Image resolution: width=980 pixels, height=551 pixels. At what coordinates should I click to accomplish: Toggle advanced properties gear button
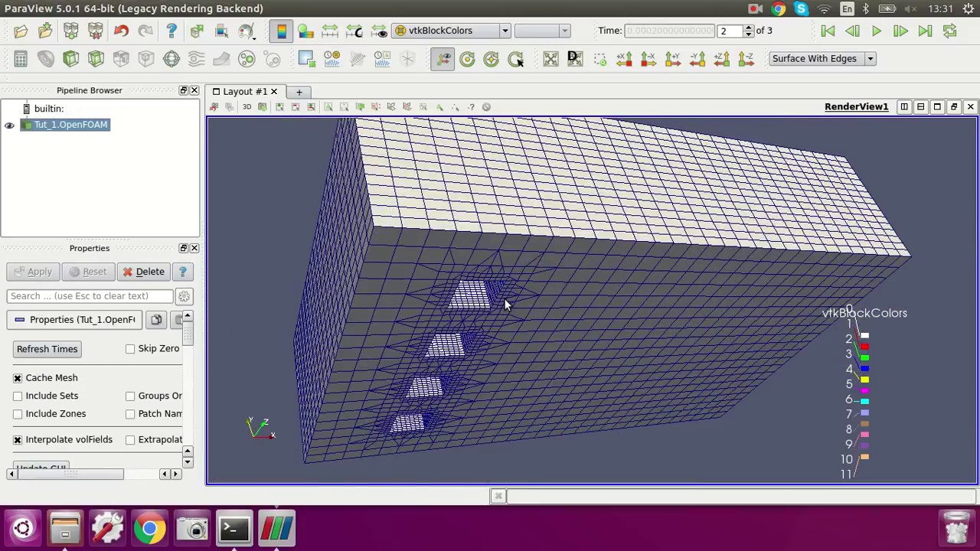click(x=184, y=296)
